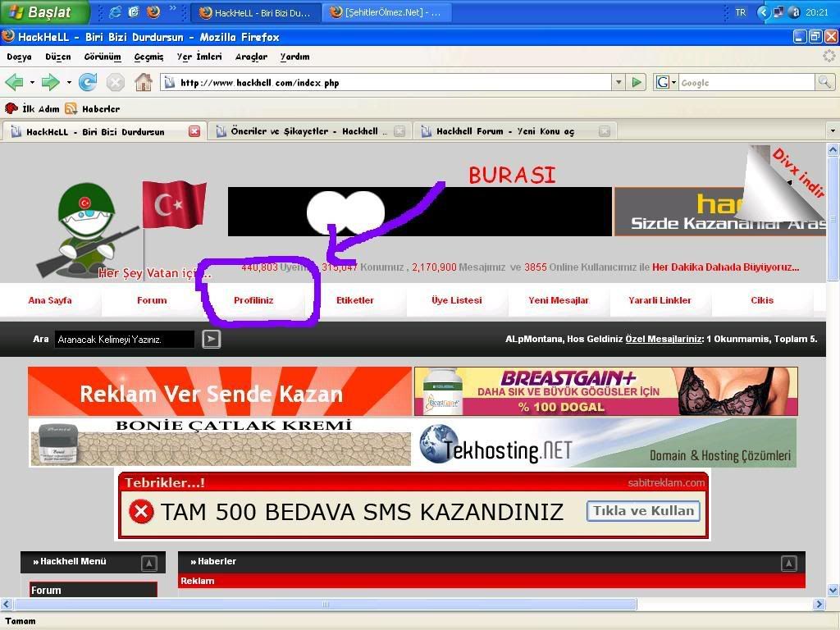The width and height of the screenshot is (840, 630).
Task: Click the green Go arrow beside the address bar
Action: pyautogui.click(x=637, y=83)
